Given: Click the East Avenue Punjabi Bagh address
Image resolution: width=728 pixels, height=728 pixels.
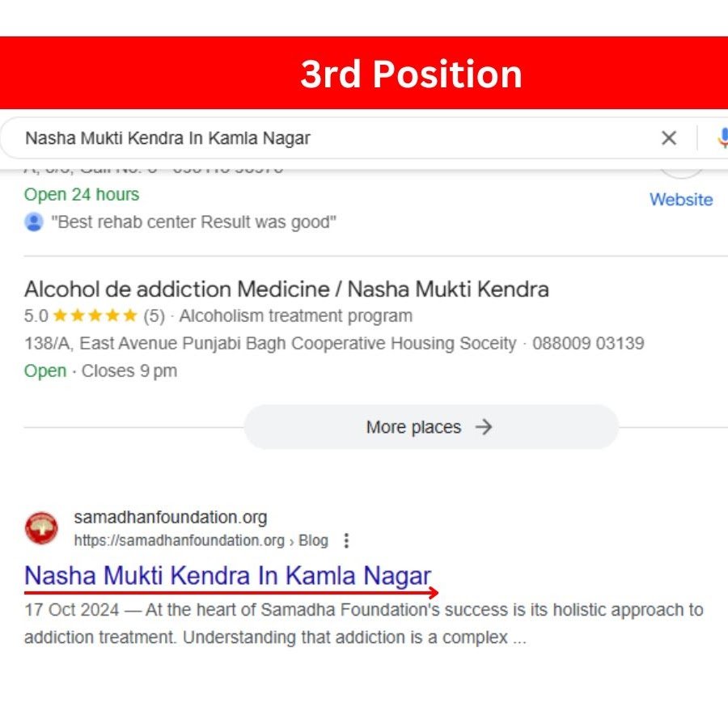Looking at the screenshot, I should click(x=270, y=343).
